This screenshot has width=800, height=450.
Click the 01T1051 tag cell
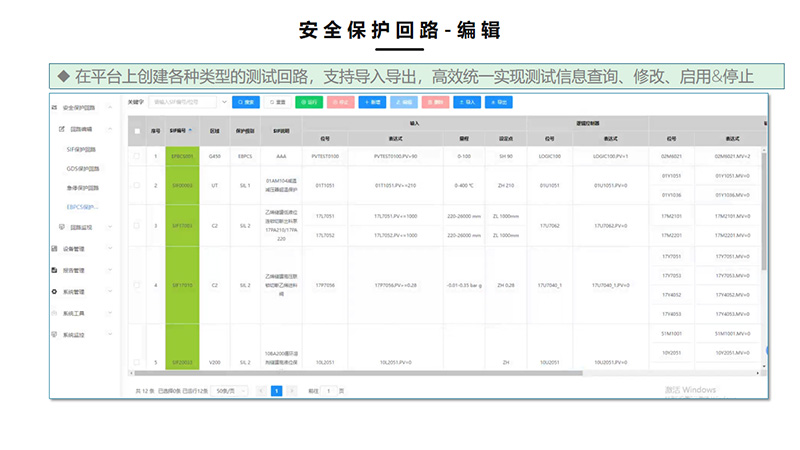click(x=325, y=185)
